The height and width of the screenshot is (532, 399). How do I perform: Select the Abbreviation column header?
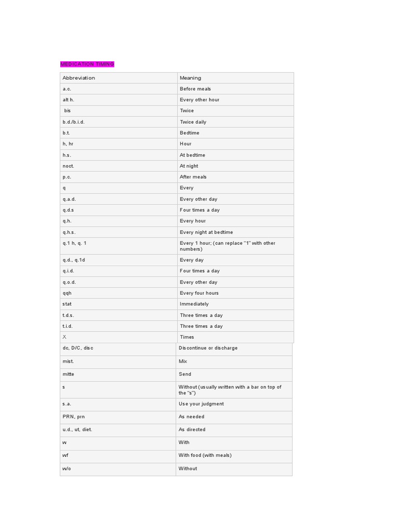point(79,78)
